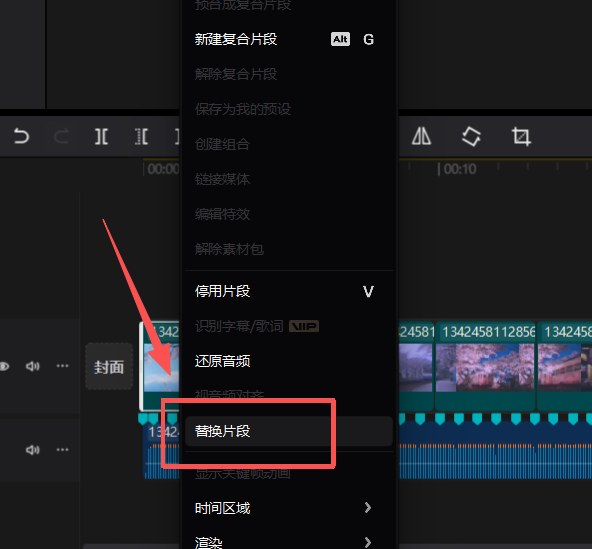Click disabled 保存为我的预设 entry

tap(288, 109)
